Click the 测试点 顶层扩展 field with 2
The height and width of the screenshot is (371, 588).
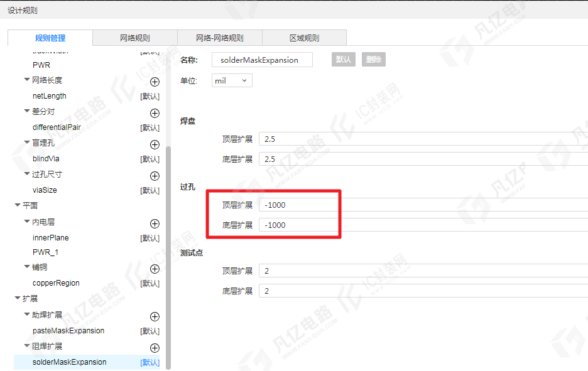(x=423, y=271)
